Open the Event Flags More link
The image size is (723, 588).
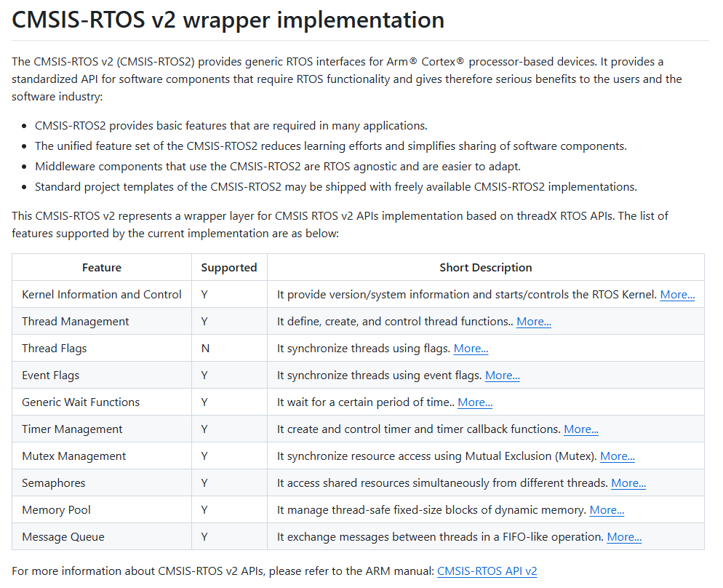(x=502, y=376)
